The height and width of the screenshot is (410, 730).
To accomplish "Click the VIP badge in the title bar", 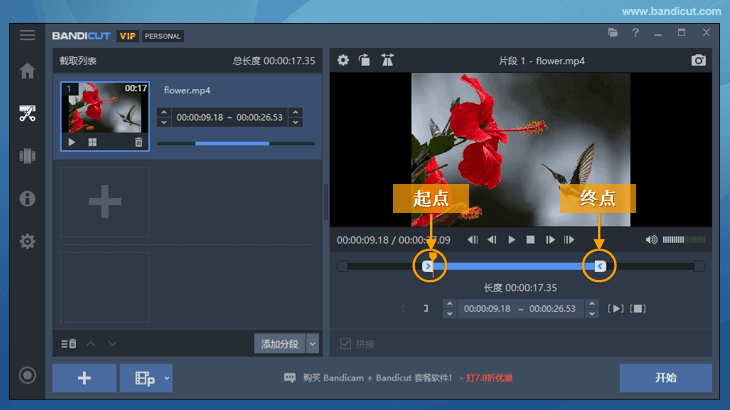I will tap(127, 36).
